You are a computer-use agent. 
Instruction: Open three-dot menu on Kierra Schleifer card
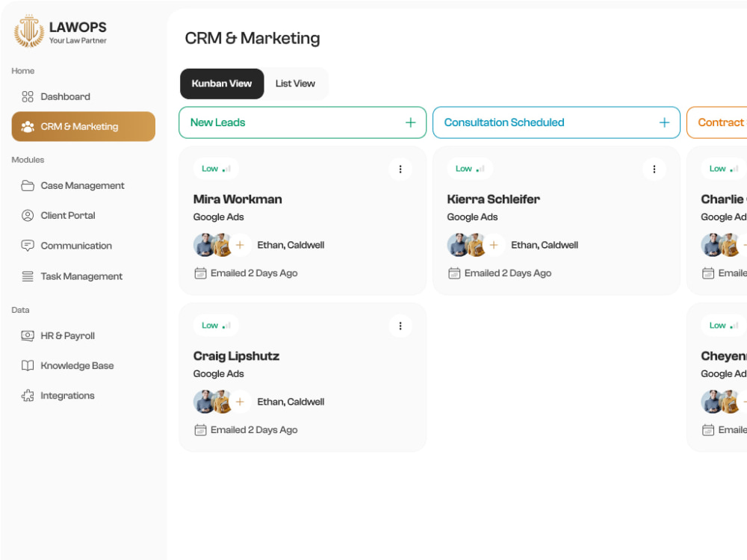click(654, 169)
